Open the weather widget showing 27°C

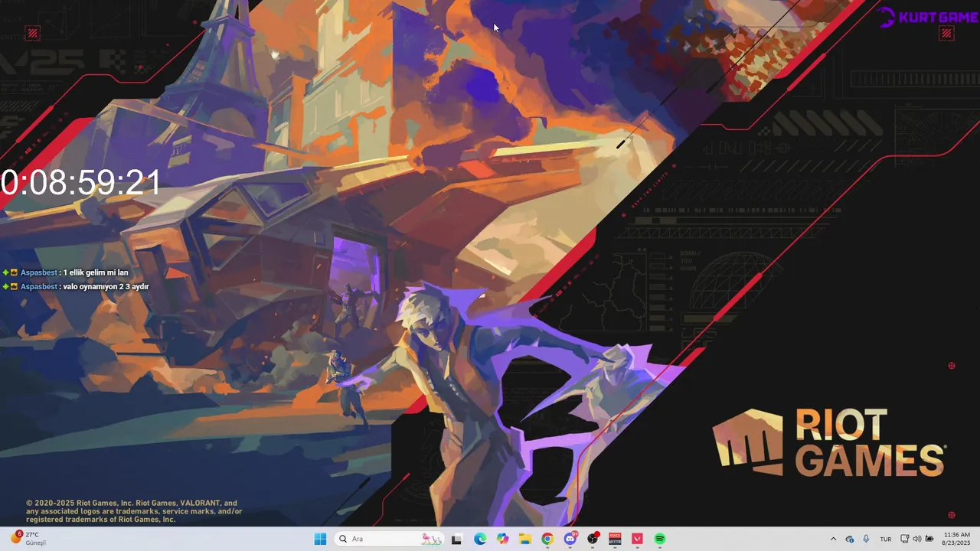28,539
